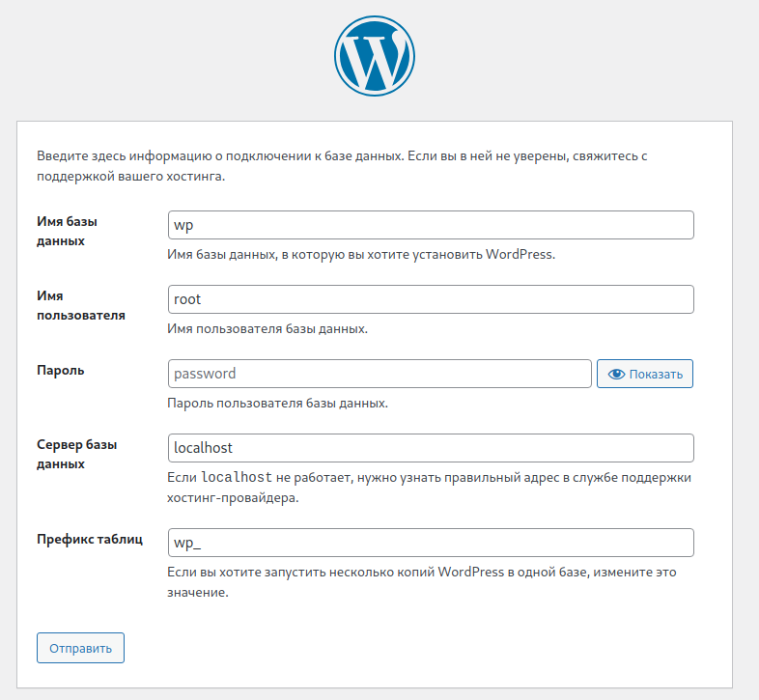Click the Сервер базы данных label
759x700 pixels.
coord(76,454)
